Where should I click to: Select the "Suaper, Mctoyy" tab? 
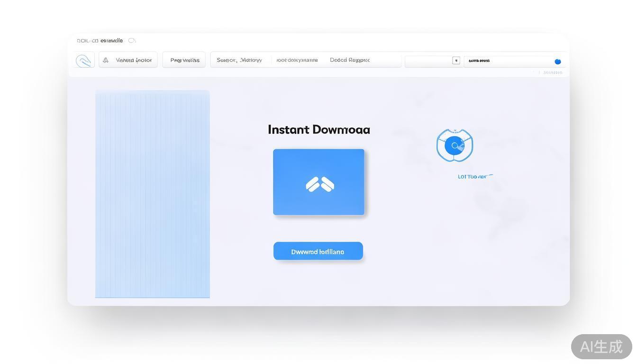pos(239,60)
